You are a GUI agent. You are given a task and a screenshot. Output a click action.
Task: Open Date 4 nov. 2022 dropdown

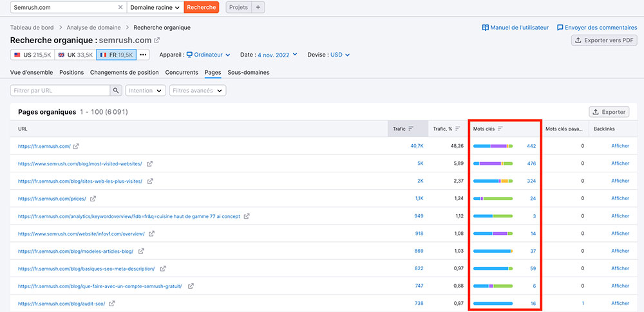(x=278, y=55)
